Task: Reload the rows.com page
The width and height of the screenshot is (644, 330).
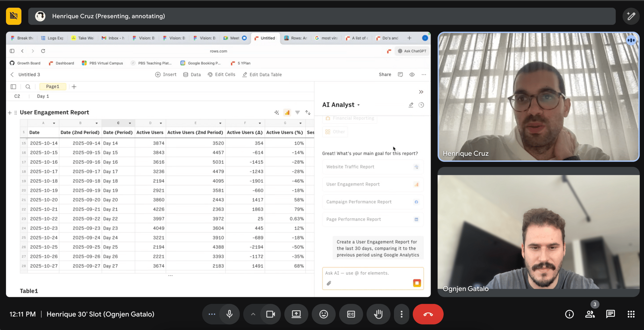Action: [x=43, y=51]
